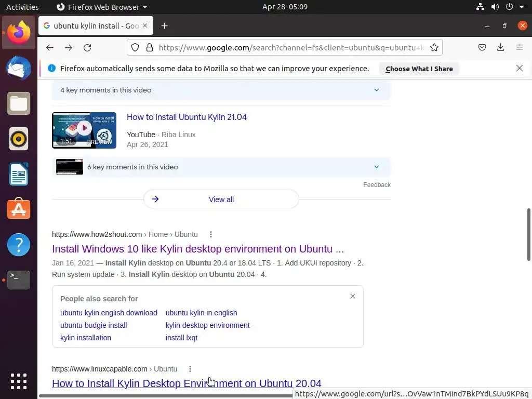Select the ubuntu kylin install tab
The height and width of the screenshot is (399, 532).
pos(96,25)
